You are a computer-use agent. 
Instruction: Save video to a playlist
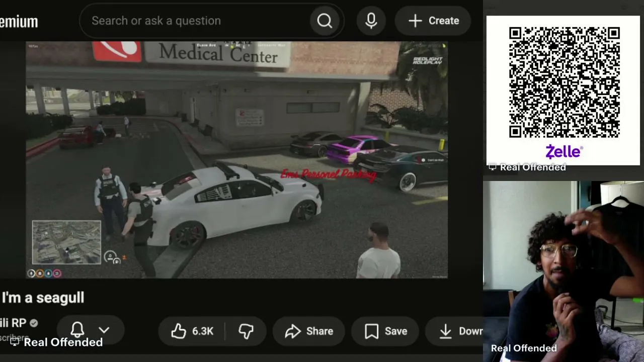tap(386, 331)
